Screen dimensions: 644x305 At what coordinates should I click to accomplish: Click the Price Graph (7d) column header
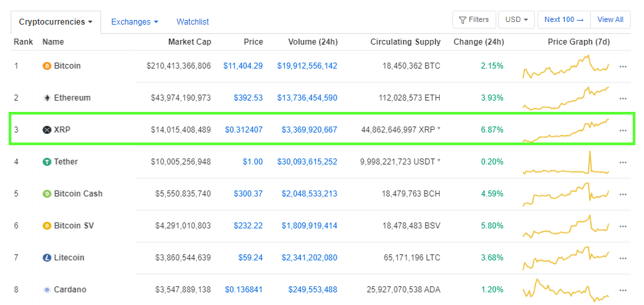coord(579,42)
